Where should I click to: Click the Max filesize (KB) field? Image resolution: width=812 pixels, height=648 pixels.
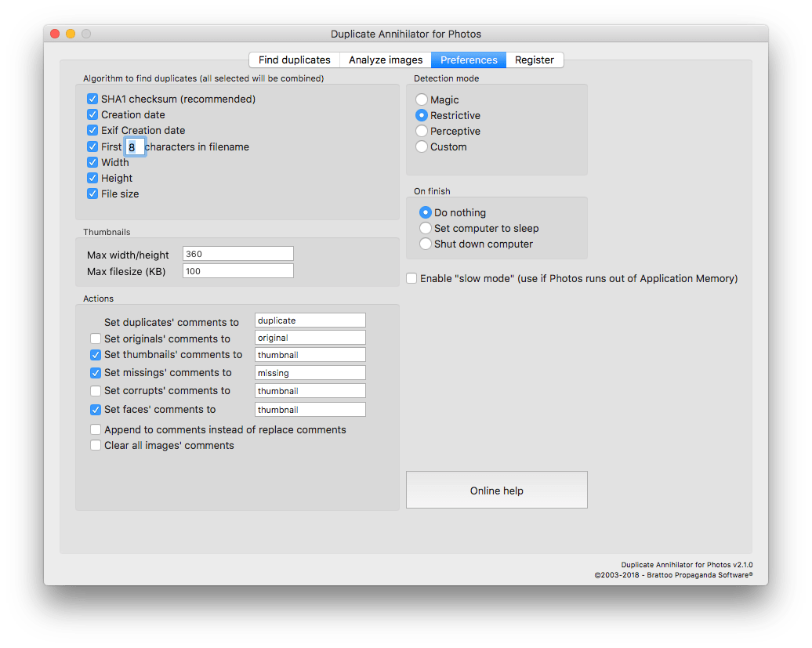click(x=238, y=270)
